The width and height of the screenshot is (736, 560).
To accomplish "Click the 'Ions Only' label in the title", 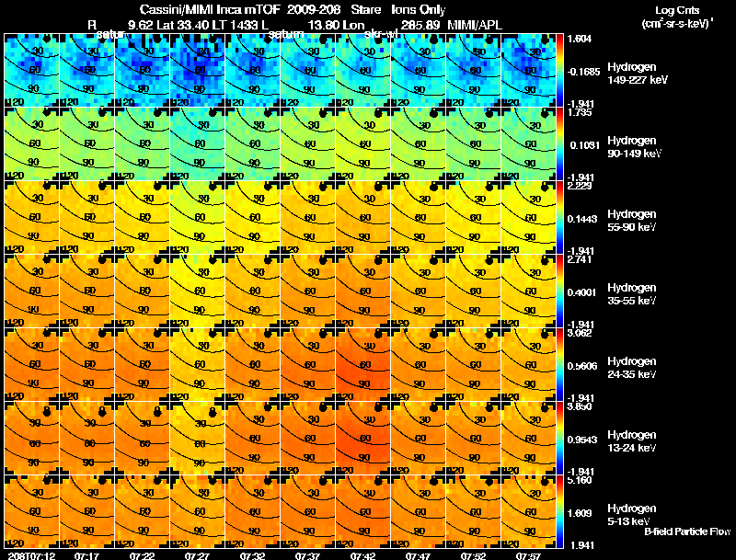I will 419,10.
